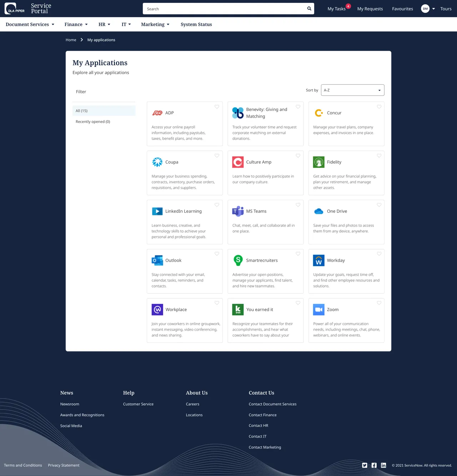Expand the HR dropdown menu
Screen dimensions: 457x476
tap(104, 24)
